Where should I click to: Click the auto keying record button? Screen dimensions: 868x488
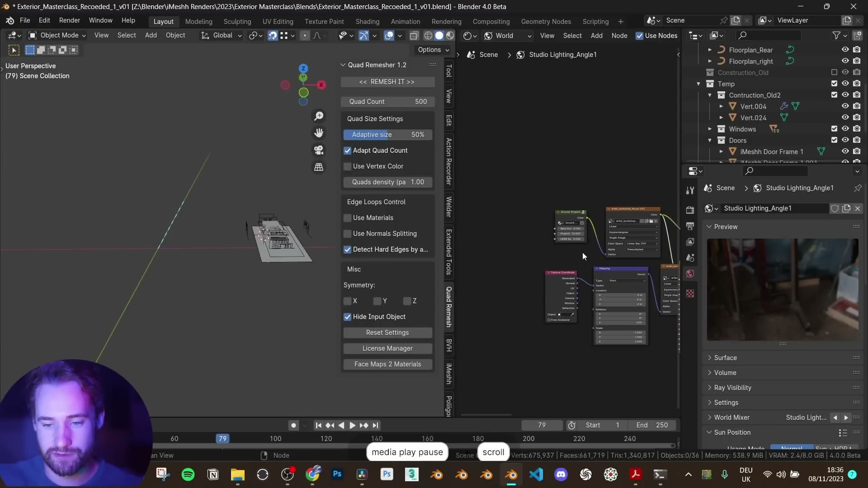coord(293,425)
